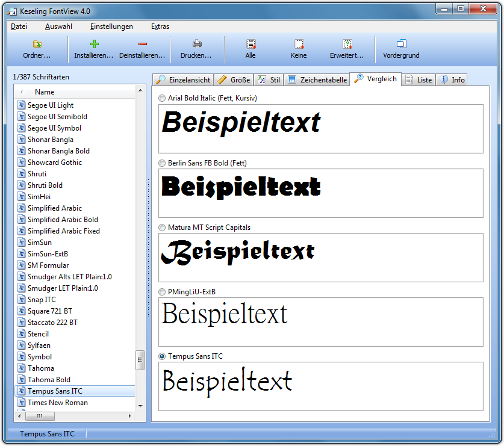The height and width of the screenshot is (446, 504).
Task: Select Alle to mark all fonts
Action: click(x=250, y=48)
